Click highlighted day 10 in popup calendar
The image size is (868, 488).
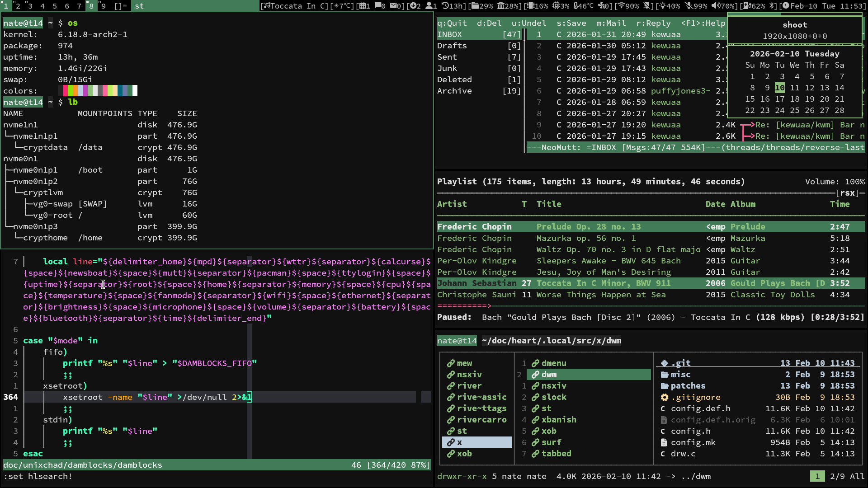pos(780,88)
